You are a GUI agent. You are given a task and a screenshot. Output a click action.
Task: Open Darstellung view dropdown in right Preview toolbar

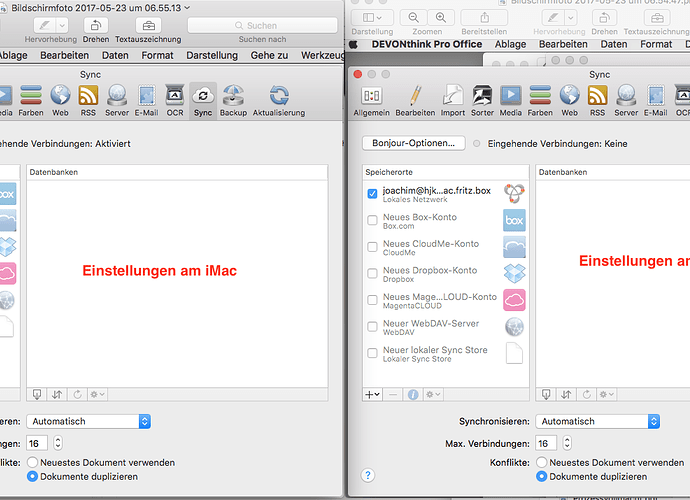click(372, 18)
